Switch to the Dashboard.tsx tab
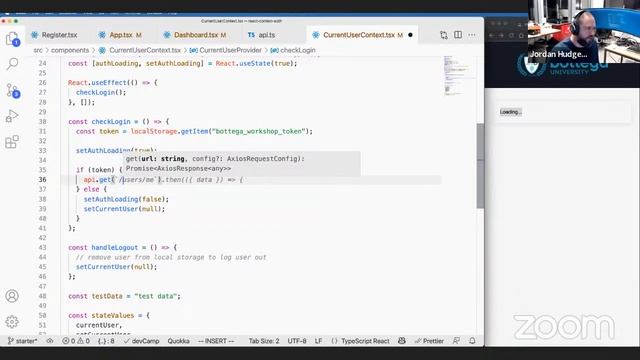640x360 pixels. click(x=195, y=35)
